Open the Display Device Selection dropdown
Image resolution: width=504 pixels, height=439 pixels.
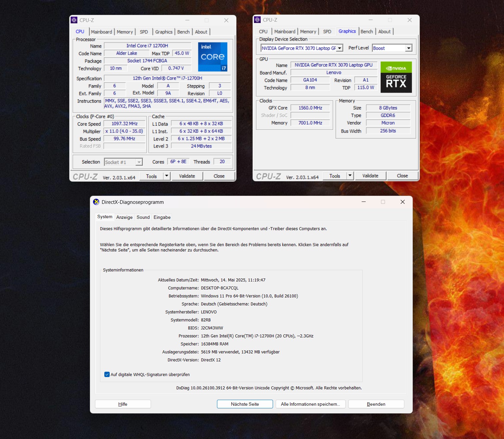[339, 48]
